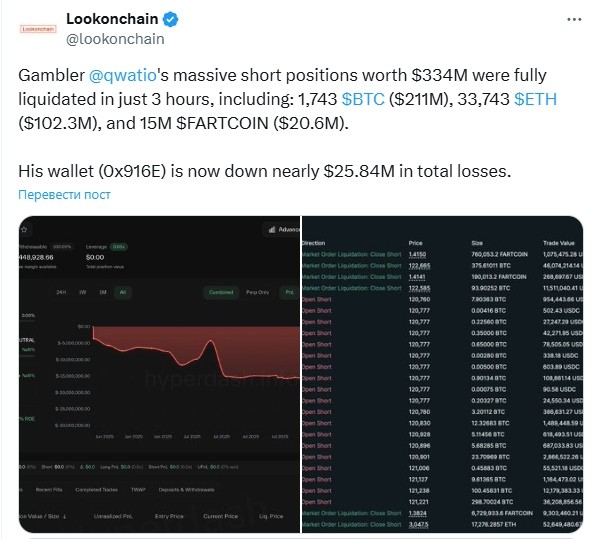Open the @qwatio mention link

122,75
